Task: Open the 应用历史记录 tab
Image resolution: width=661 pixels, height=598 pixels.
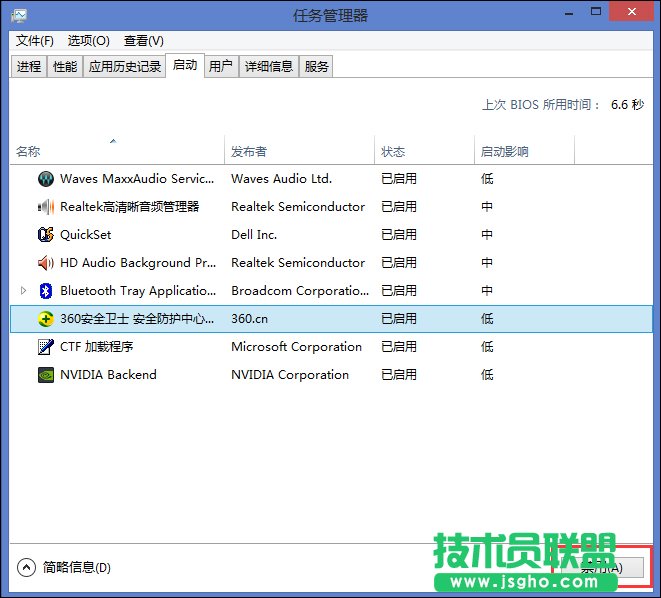Action: [x=125, y=67]
